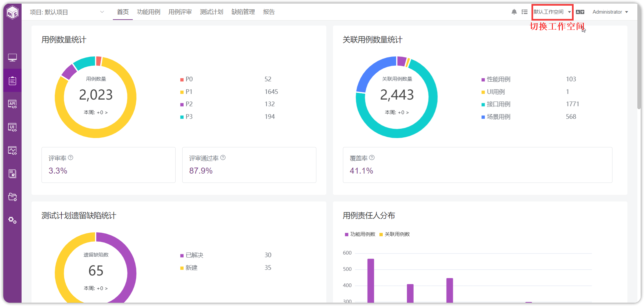Viewport: 644px width, 306px height.
Task: Open the 项目: 默认项目 project dropdown
Action: (x=67, y=12)
